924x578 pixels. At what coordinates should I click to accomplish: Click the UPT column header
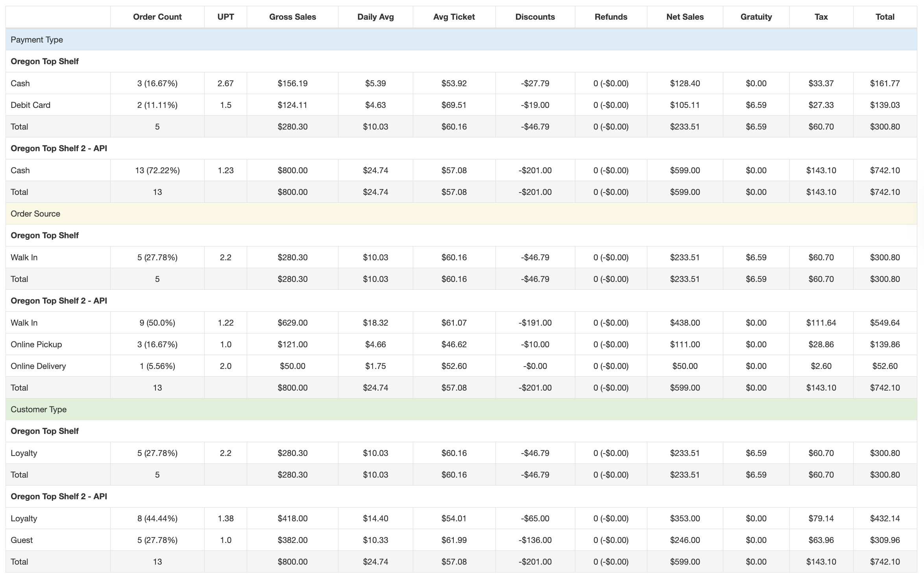click(x=225, y=17)
